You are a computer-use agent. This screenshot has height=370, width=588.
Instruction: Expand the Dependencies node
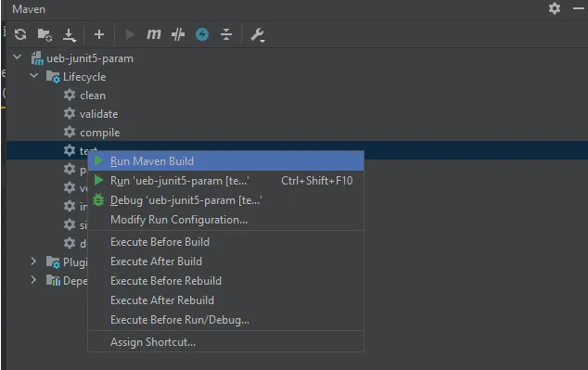coord(33,280)
